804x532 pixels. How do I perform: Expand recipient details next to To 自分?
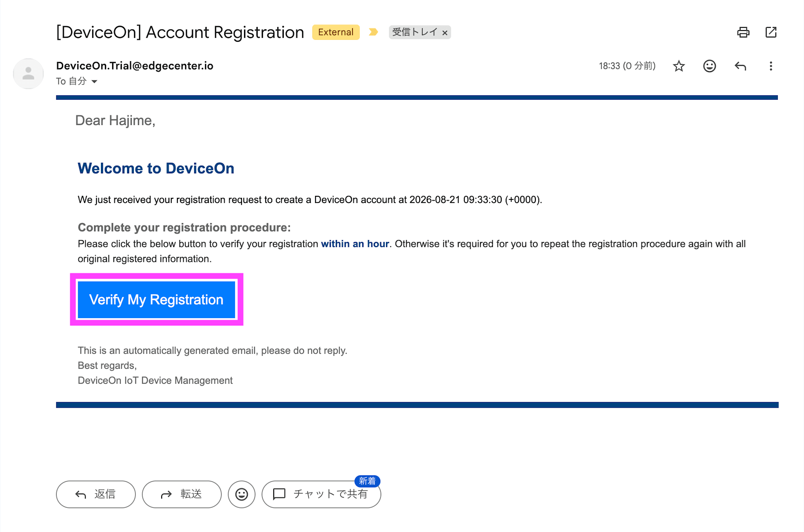[94, 82]
